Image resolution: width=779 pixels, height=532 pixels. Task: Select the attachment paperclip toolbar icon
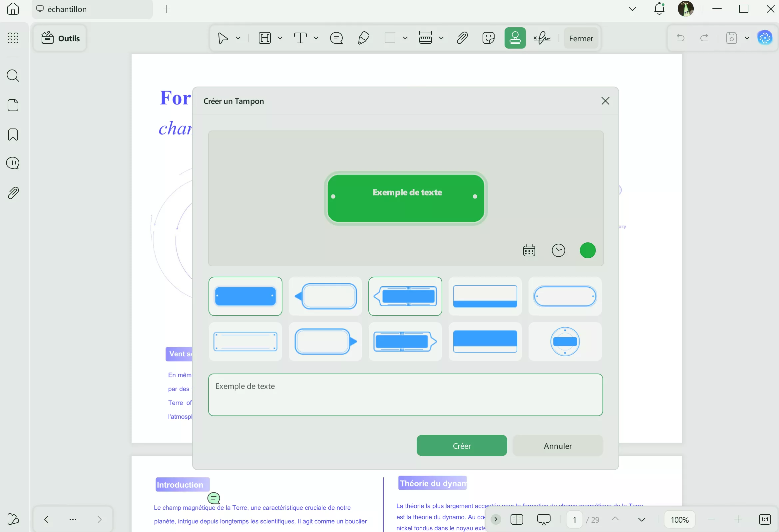(462, 38)
